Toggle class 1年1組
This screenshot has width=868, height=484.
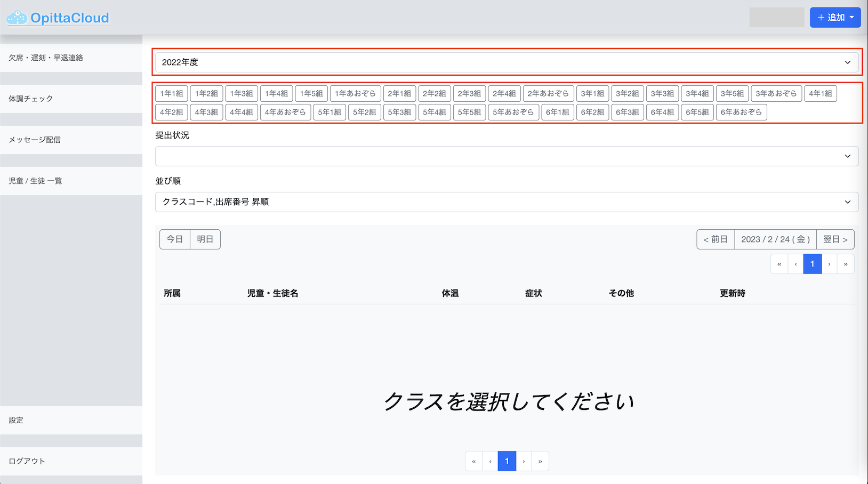click(x=172, y=94)
